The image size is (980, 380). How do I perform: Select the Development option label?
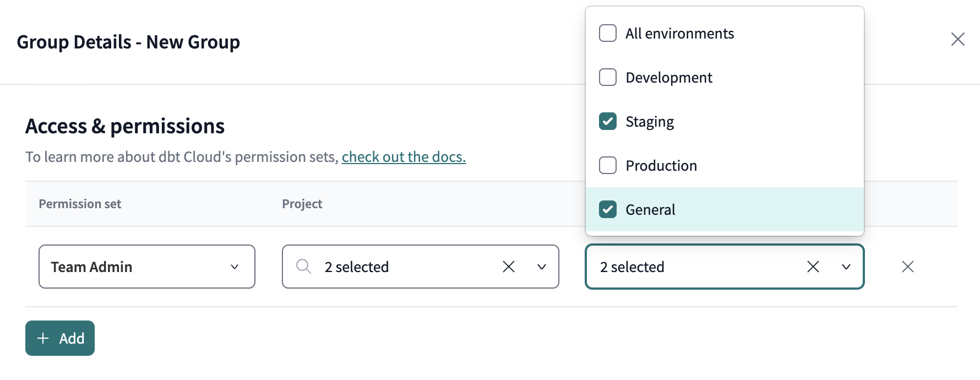click(x=669, y=78)
